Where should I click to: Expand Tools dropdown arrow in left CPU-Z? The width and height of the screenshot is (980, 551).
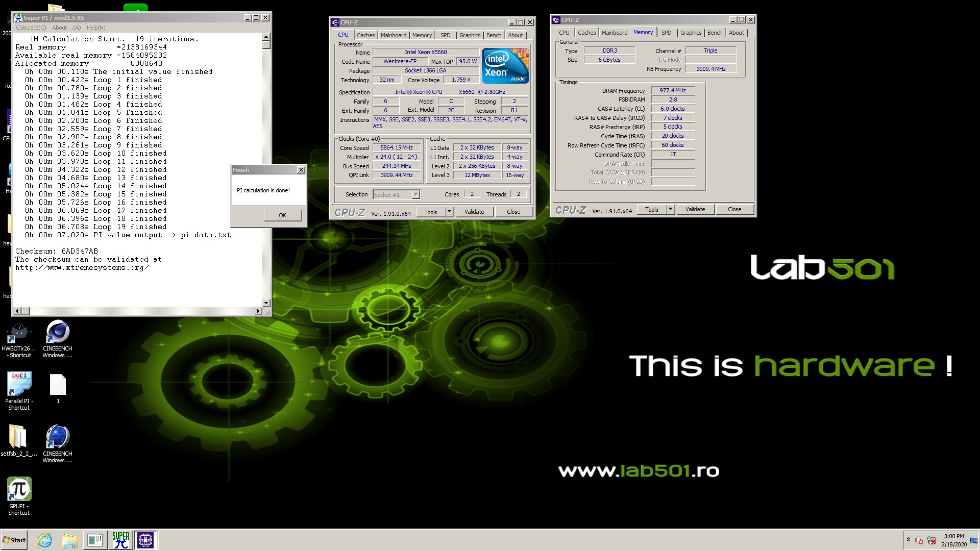click(x=450, y=212)
